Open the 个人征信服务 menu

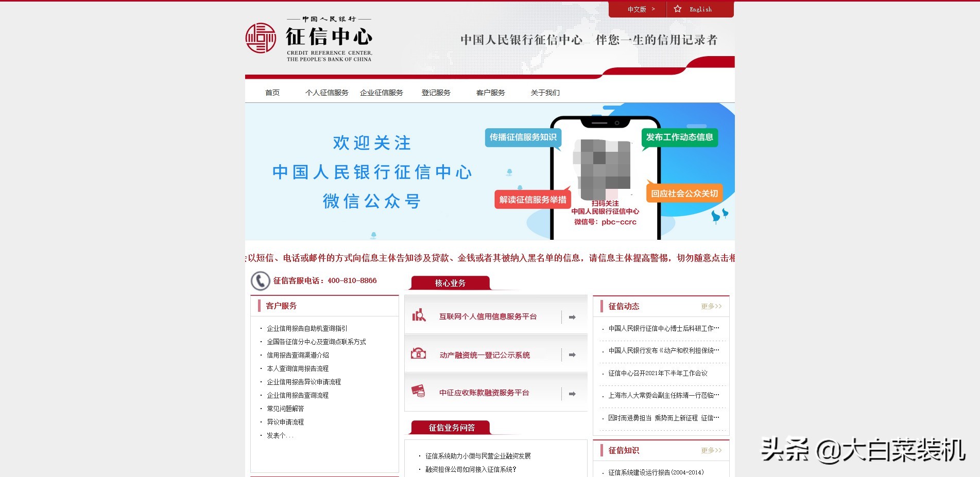(326, 93)
